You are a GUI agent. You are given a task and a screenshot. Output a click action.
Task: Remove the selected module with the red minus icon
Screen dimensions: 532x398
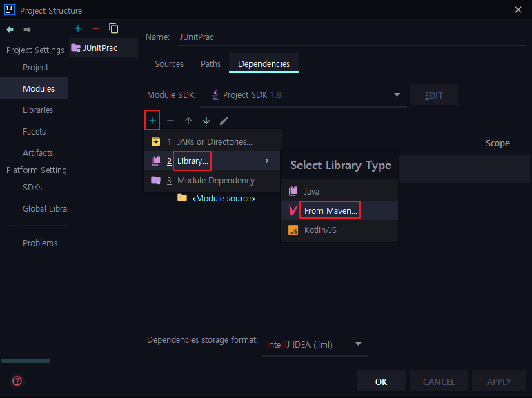click(x=96, y=28)
